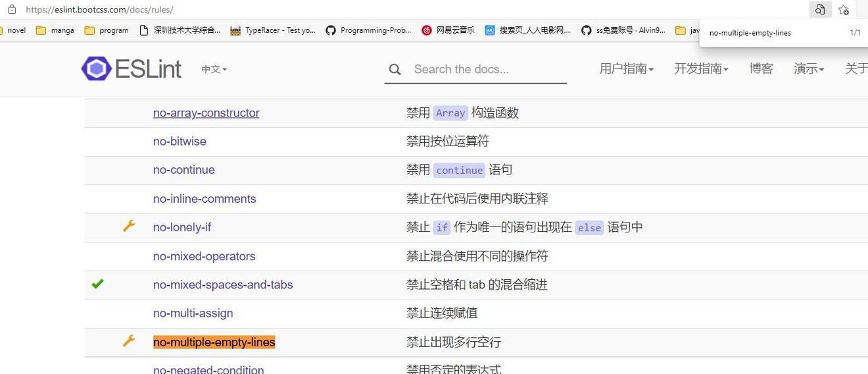Screen dimensions: 868x374
Task: Open the manga bookmarks folder
Action: click(55, 30)
